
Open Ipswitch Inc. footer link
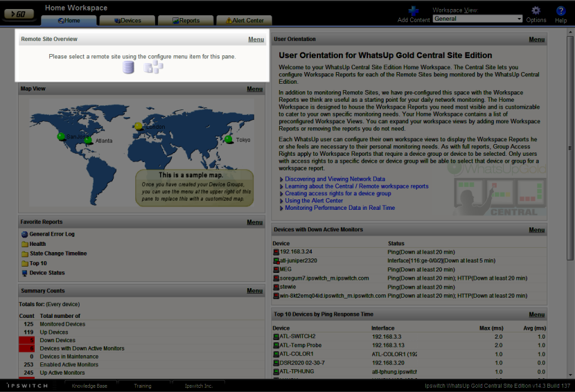point(198,386)
